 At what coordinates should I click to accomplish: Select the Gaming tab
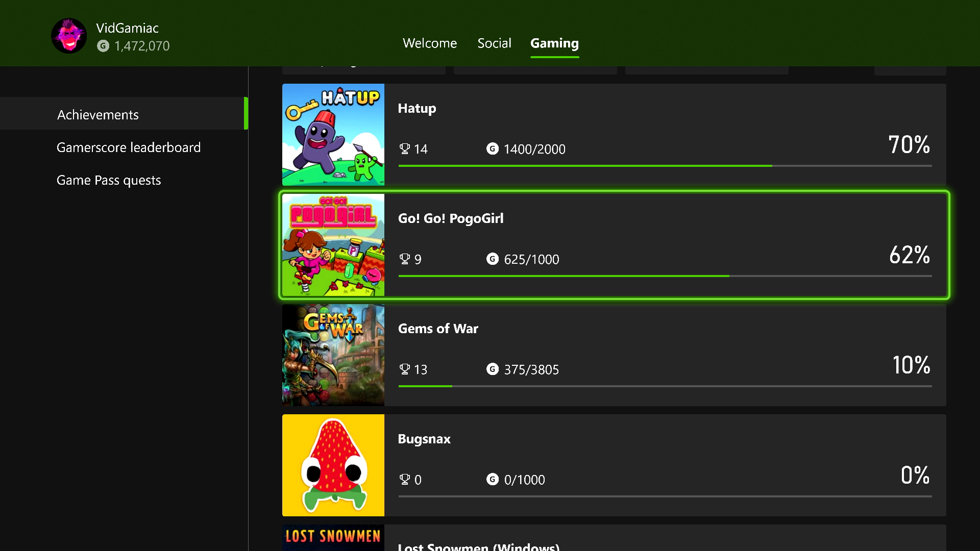click(x=554, y=43)
